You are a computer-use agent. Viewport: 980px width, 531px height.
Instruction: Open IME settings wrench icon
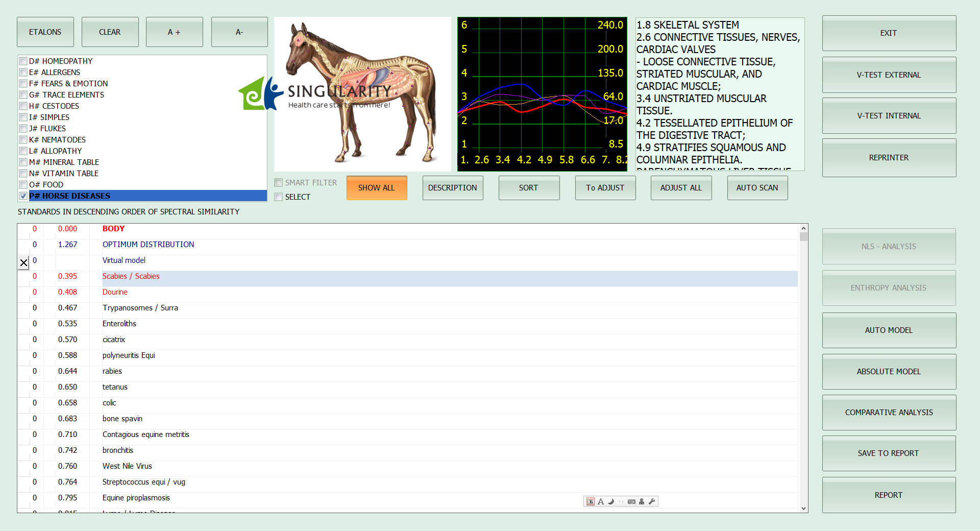coord(652,501)
